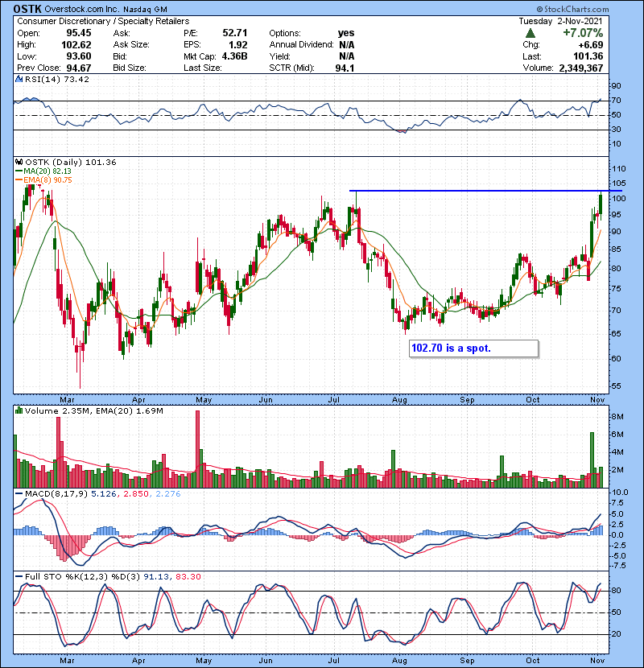Select the Consumer Discretionary / Specialty Retailers text
The width and height of the screenshot is (644, 668).
coord(103,21)
